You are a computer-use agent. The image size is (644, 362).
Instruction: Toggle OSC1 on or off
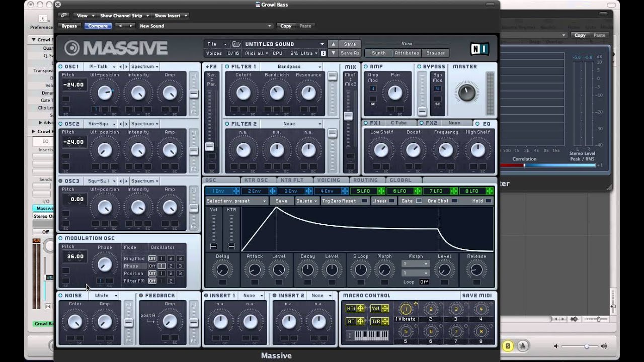(61, 66)
